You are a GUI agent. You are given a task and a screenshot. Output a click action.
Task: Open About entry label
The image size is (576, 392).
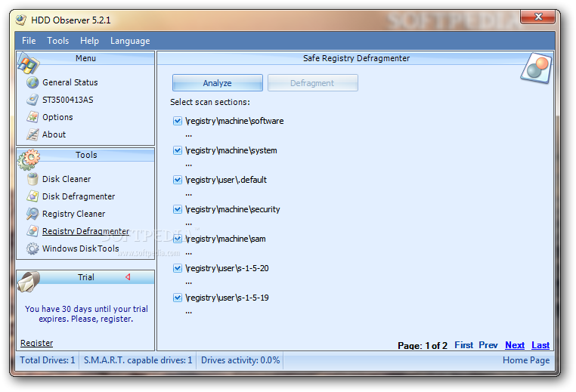54,134
